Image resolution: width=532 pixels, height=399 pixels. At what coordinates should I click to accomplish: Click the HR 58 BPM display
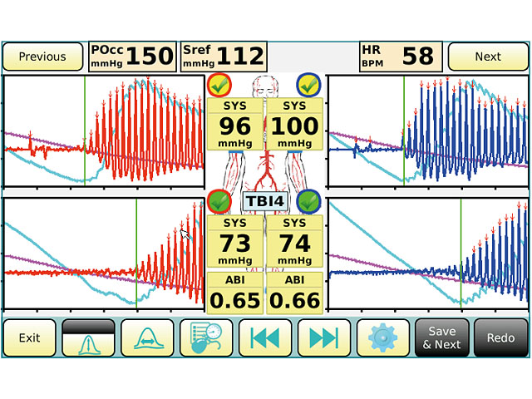click(x=401, y=57)
